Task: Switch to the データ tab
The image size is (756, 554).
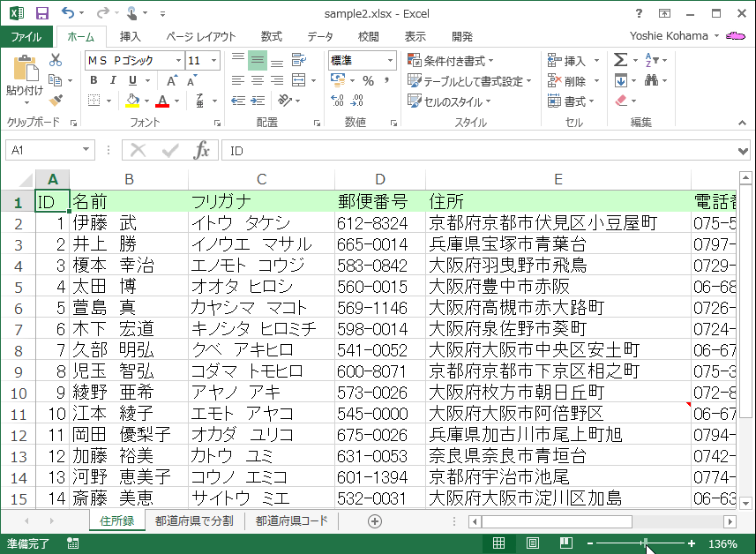Action: (x=320, y=37)
